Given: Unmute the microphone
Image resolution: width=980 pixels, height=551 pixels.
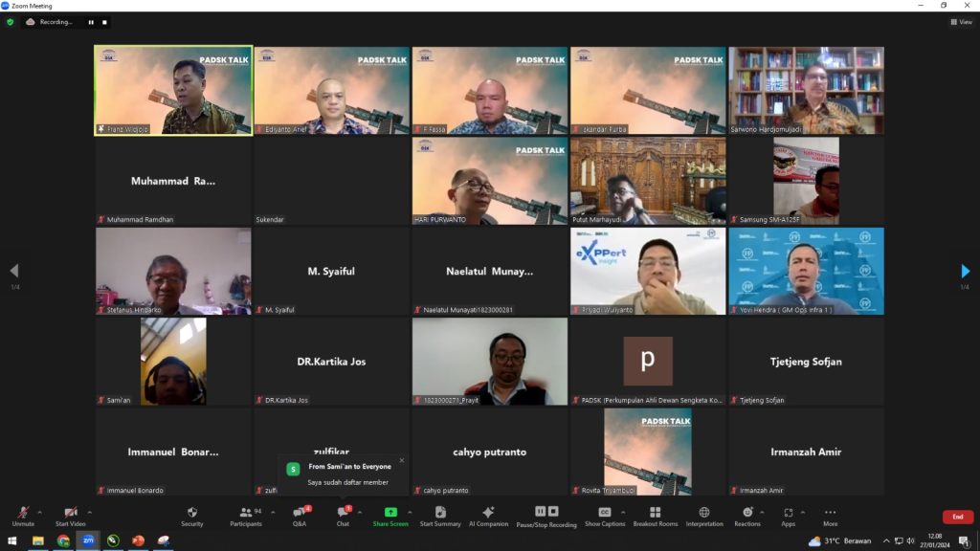Looking at the screenshot, I should tap(23, 516).
